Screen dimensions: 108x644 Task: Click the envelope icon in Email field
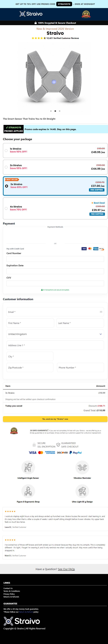(x=101, y=312)
